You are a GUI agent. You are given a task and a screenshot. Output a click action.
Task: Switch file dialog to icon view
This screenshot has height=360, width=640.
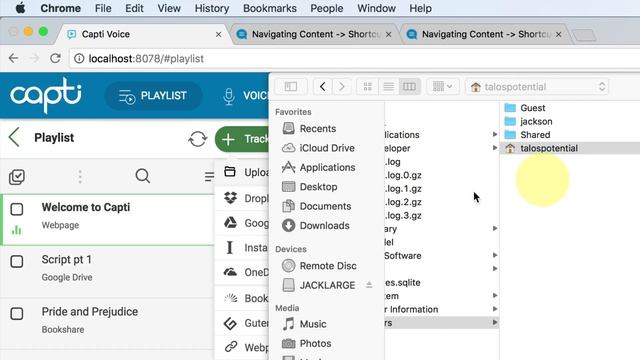[x=367, y=87]
